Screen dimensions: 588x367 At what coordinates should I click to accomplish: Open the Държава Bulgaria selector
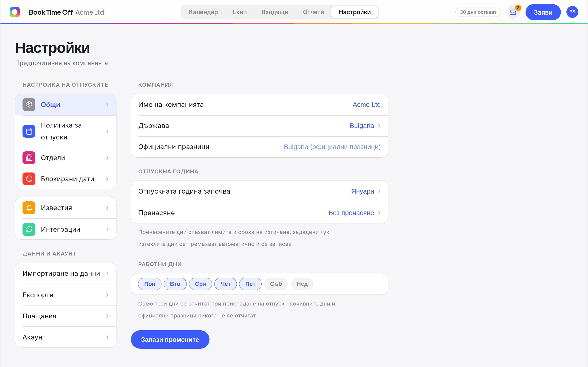[365, 126]
